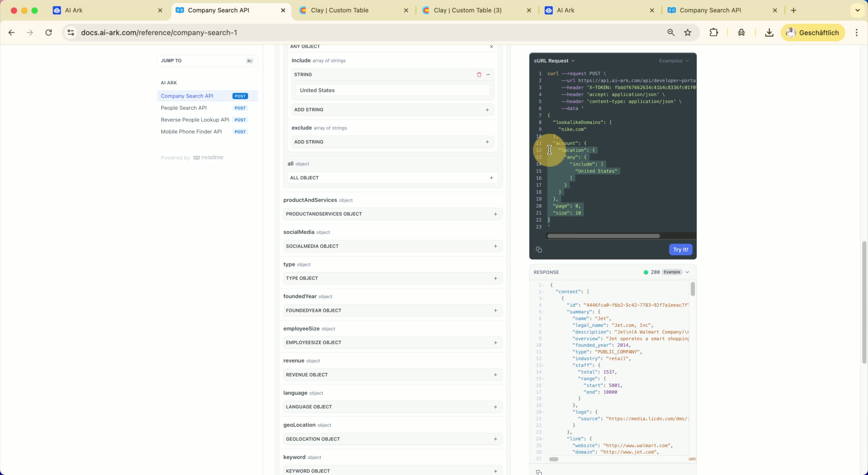Bookmark this page with star icon

coord(688,33)
